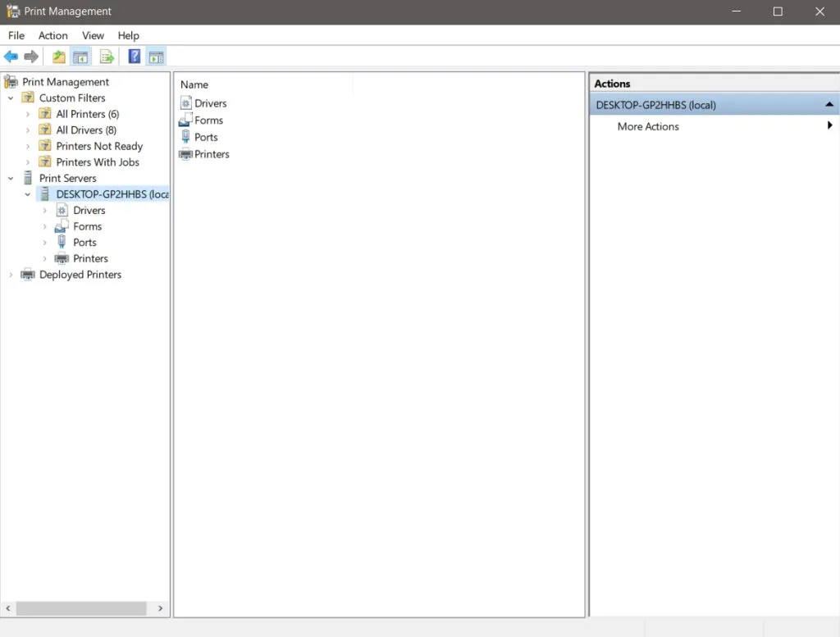Expand the Forms node in tree
Image resolution: width=840 pixels, height=637 pixels.
pos(45,226)
